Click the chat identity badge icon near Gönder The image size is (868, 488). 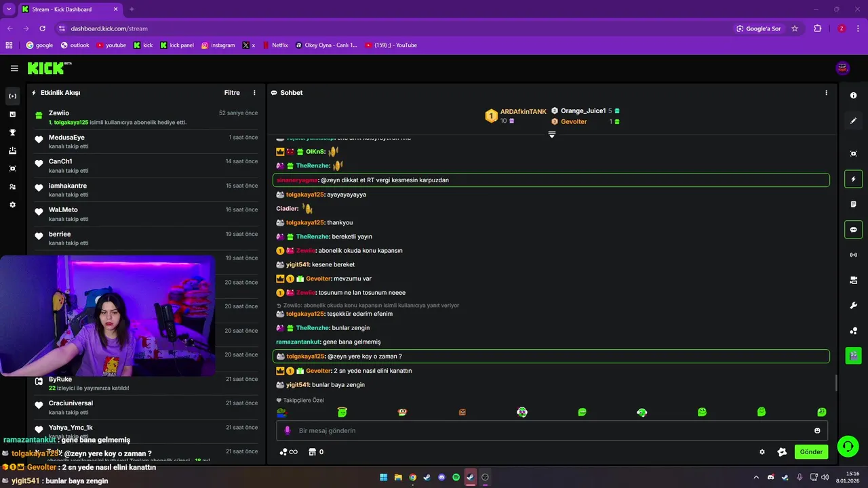point(782,452)
